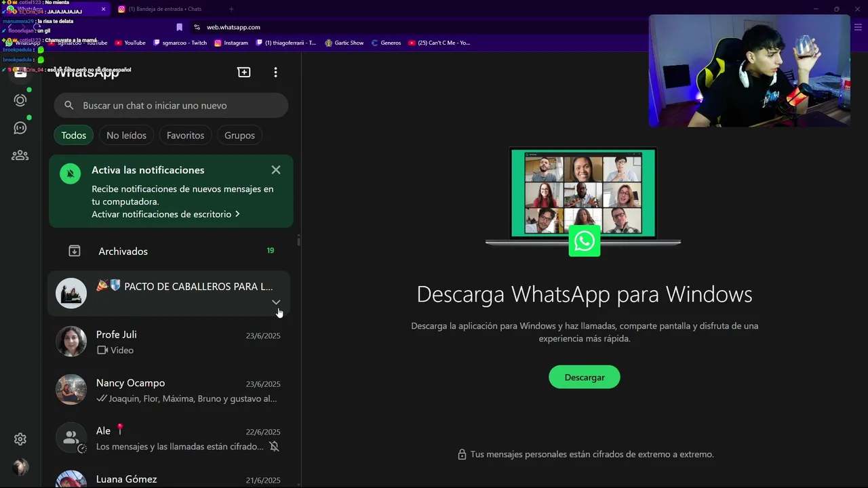Open a new browser tab
This screenshot has height=488, width=868.
point(231,9)
